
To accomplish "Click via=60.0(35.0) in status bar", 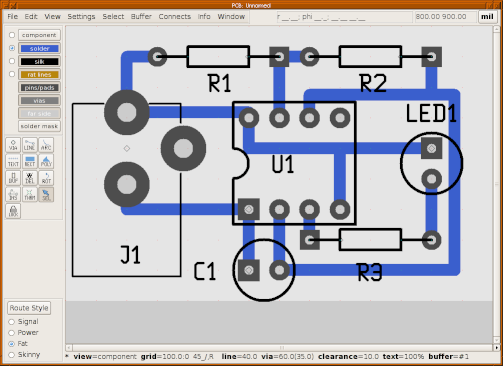I will point(287,357).
